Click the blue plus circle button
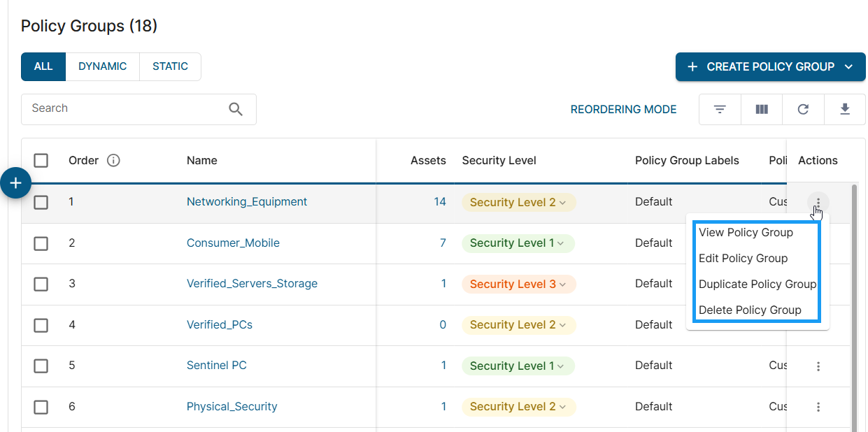The width and height of the screenshot is (868, 432). (15, 183)
